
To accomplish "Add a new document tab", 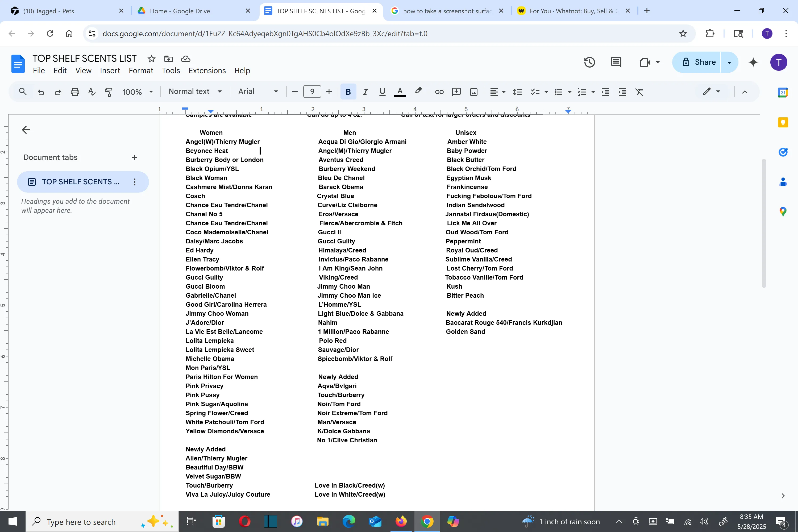I will (x=134, y=157).
